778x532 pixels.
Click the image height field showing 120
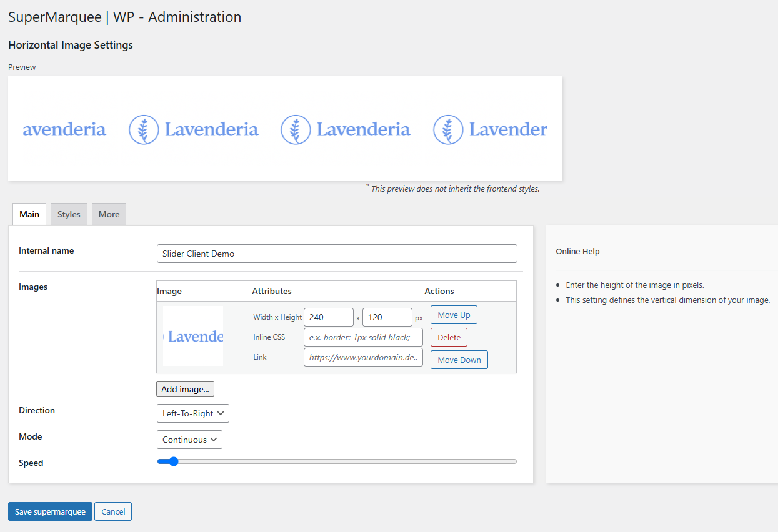tap(387, 317)
